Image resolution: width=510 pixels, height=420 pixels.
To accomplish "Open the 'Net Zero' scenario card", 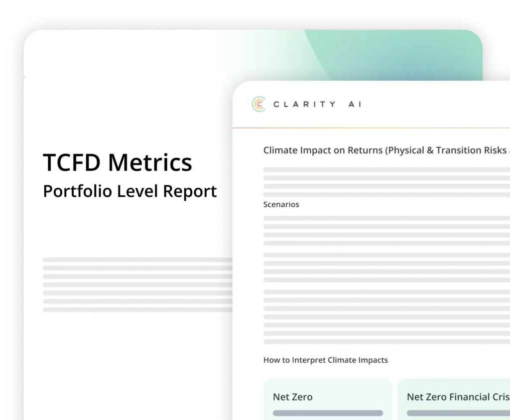I will [x=328, y=399].
